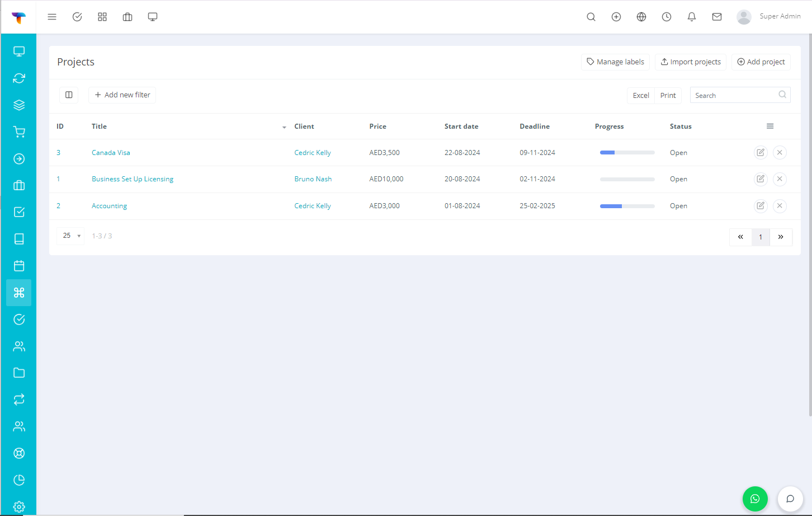Open the search magnifier in top bar
This screenshot has height=516, width=812.
[591, 17]
